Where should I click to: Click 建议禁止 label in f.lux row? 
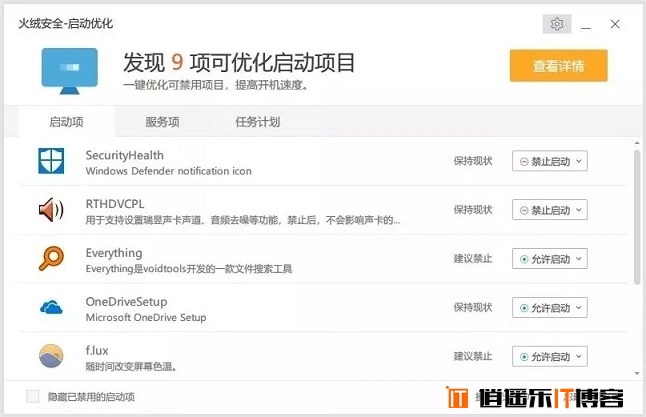click(473, 356)
